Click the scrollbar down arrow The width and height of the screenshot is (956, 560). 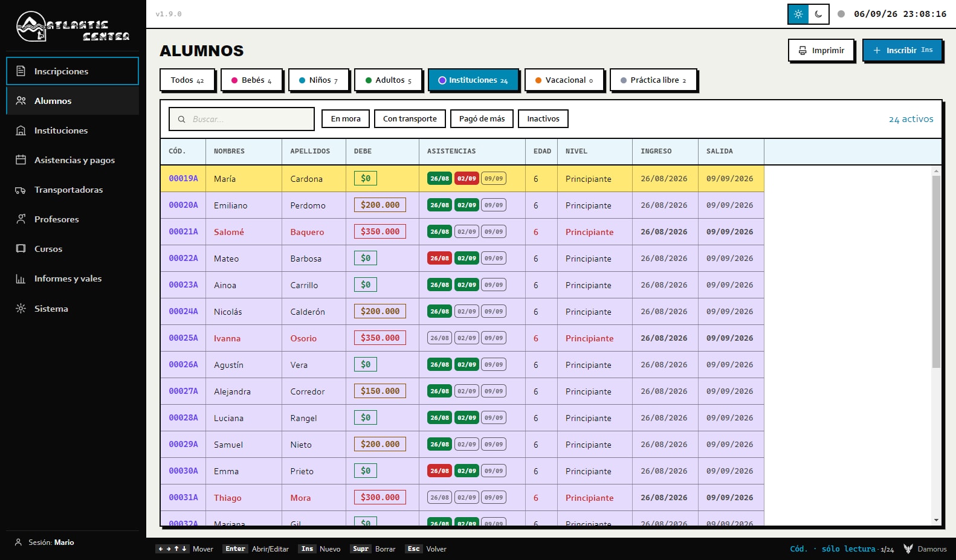click(936, 520)
